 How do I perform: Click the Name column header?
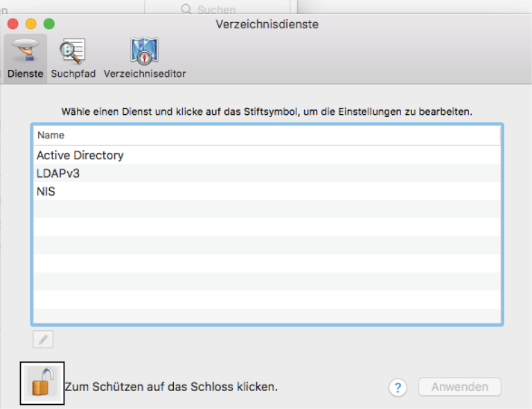pos(267,135)
